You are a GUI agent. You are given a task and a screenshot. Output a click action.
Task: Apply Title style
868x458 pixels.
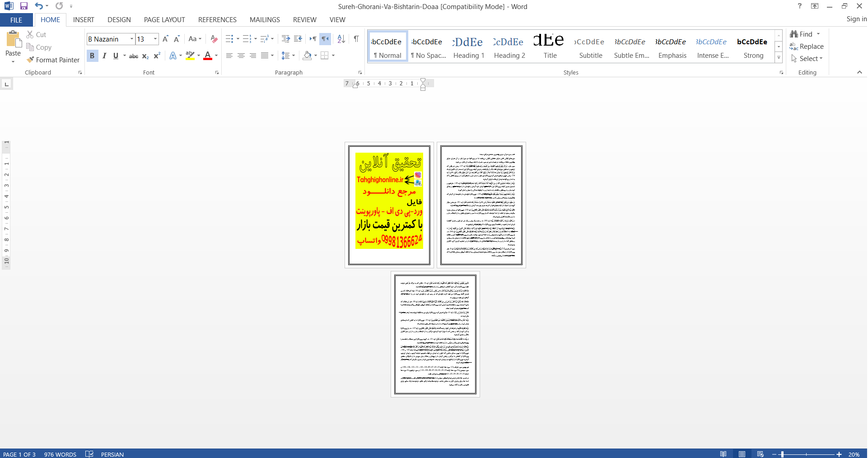click(550, 47)
